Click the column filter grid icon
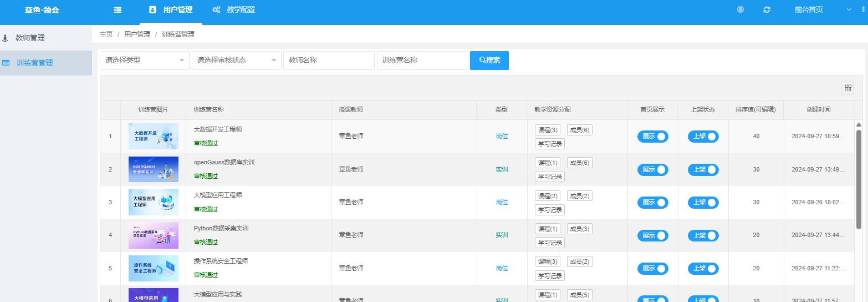The width and height of the screenshot is (868, 302). tap(848, 88)
